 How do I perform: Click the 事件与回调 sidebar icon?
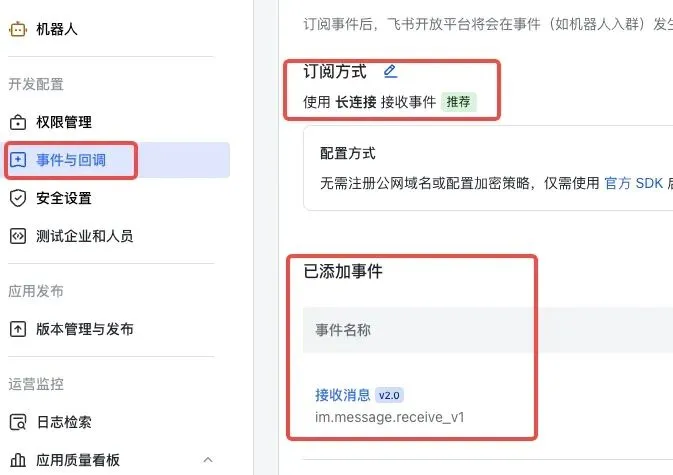[x=17, y=160]
